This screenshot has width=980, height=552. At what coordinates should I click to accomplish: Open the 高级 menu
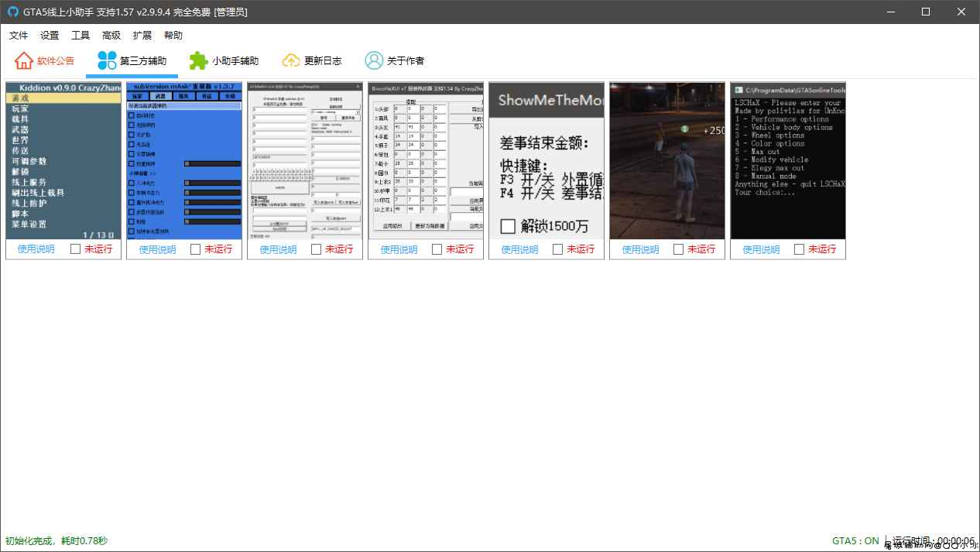(111, 36)
